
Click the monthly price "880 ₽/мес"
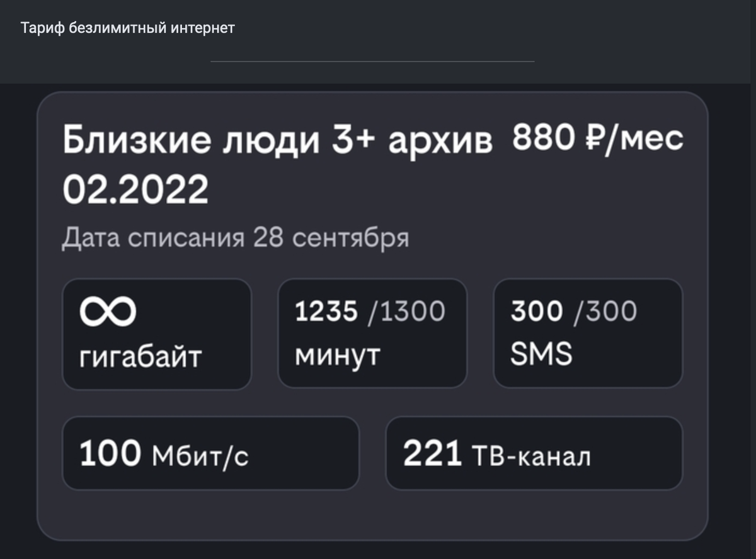[x=597, y=139]
